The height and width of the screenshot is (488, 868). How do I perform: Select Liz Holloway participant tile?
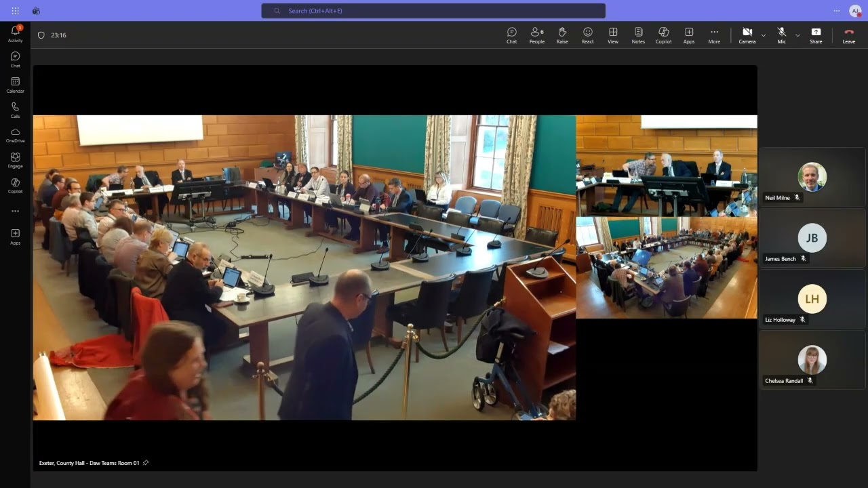pyautogui.click(x=812, y=299)
